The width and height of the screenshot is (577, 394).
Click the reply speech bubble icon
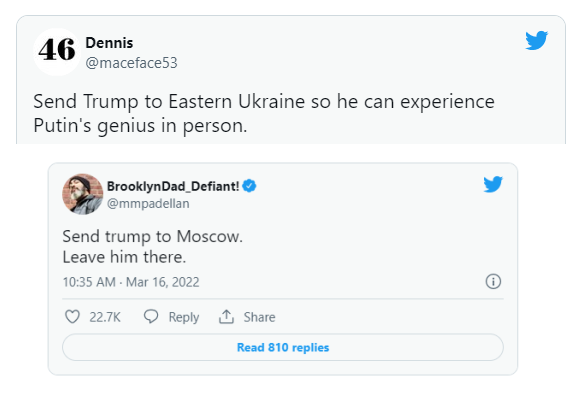(151, 316)
